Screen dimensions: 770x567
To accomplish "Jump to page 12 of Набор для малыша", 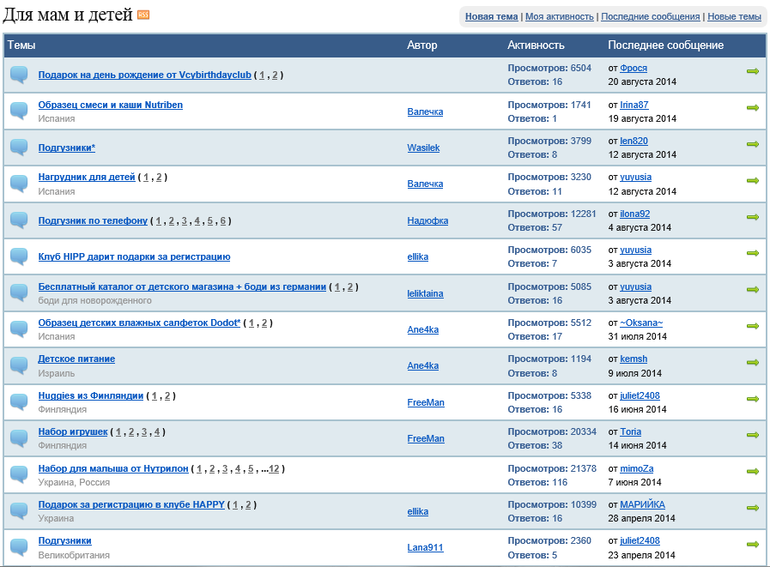I will pos(275,468).
